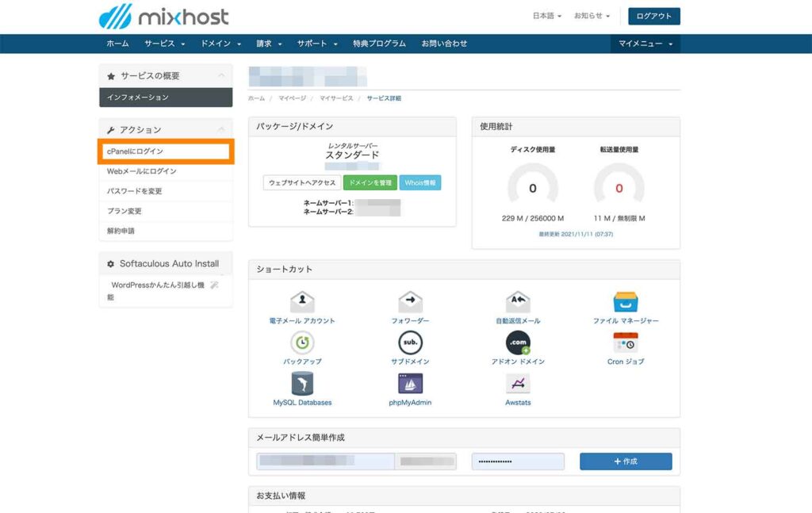This screenshot has width=812, height=513.
Task: Open the 電子メール アカウント shortcut
Action: click(x=303, y=308)
